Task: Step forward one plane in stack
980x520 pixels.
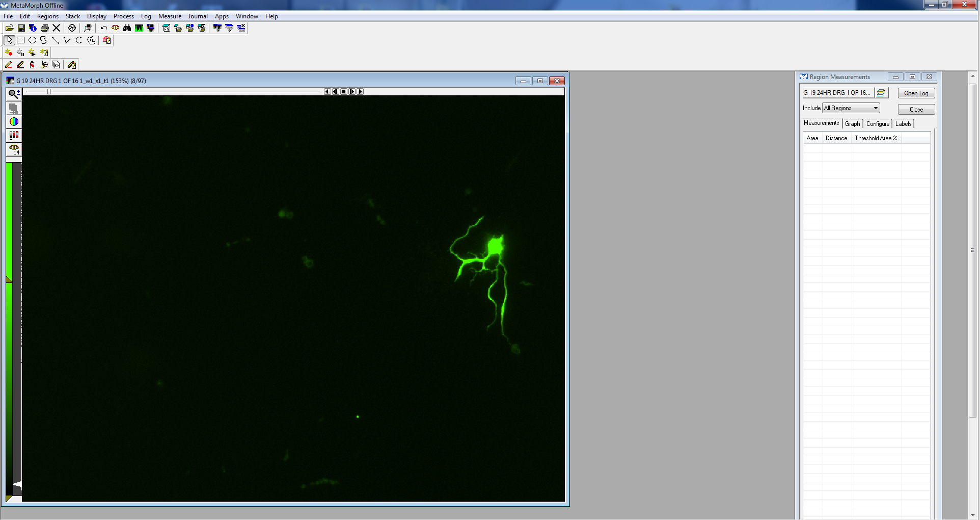Action: pyautogui.click(x=352, y=92)
